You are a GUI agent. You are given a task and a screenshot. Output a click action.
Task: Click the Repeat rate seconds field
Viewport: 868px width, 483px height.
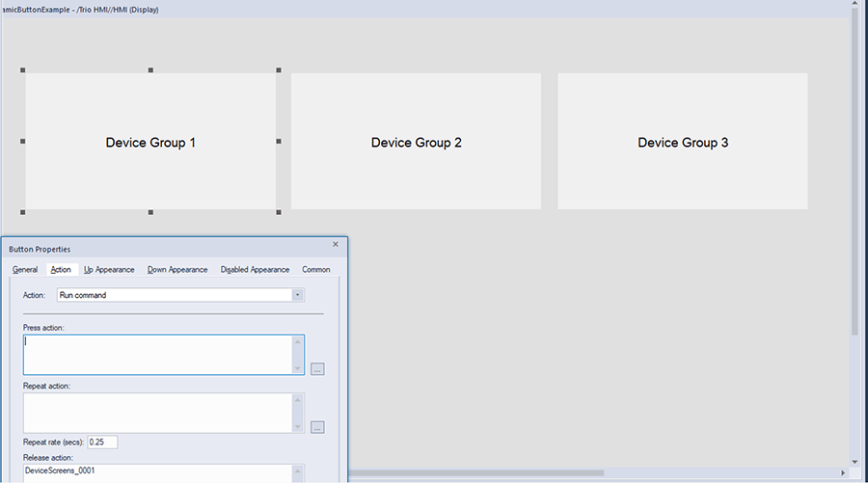point(102,443)
